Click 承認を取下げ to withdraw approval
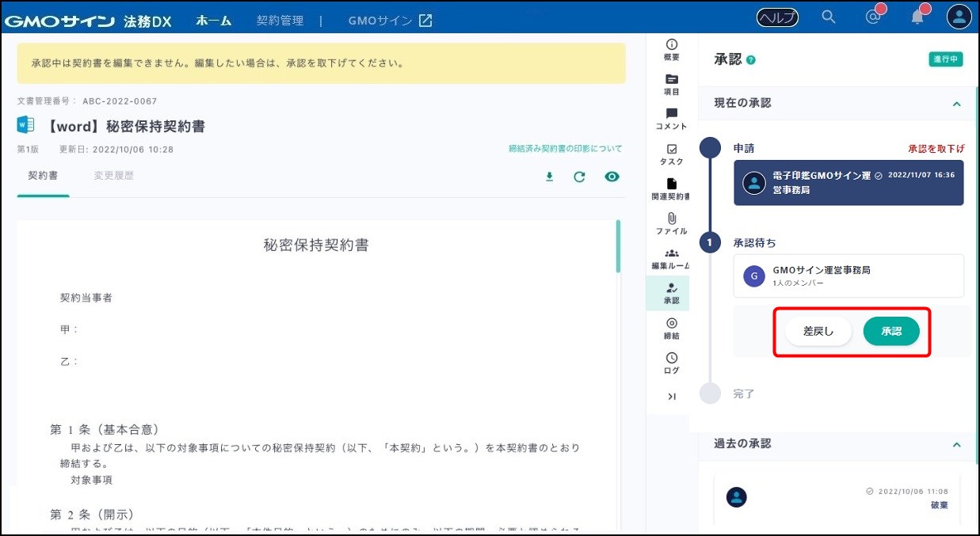Image resolution: width=980 pixels, height=536 pixels. point(936,149)
